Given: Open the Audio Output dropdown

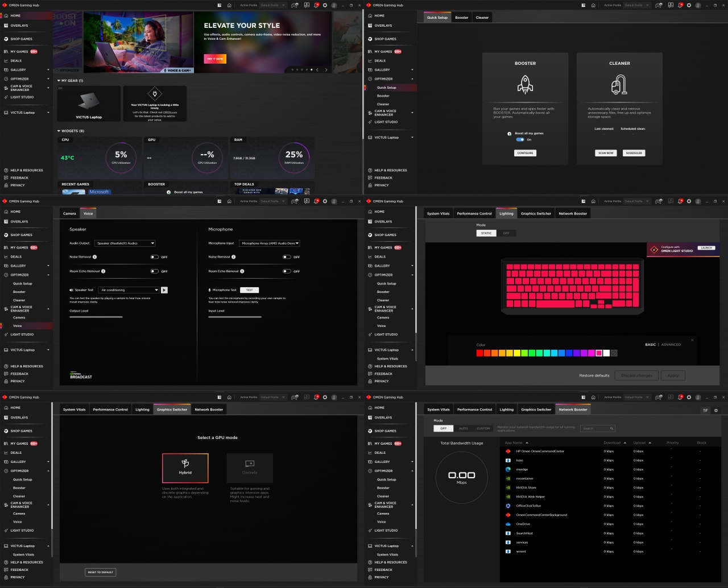Looking at the screenshot, I should (125, 243).
